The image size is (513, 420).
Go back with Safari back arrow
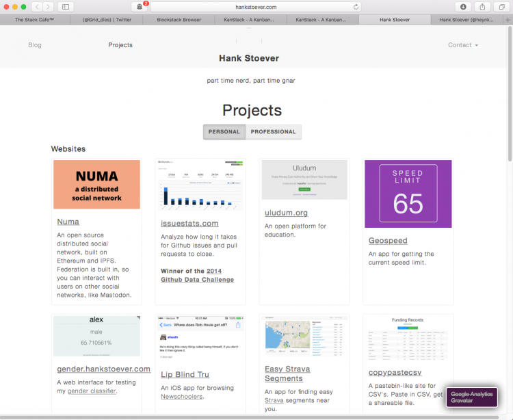coord(37,7)
